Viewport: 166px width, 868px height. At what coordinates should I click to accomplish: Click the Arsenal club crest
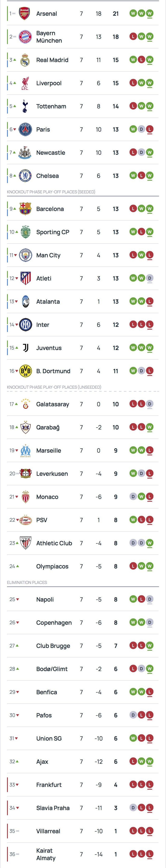tap(25, 13)
